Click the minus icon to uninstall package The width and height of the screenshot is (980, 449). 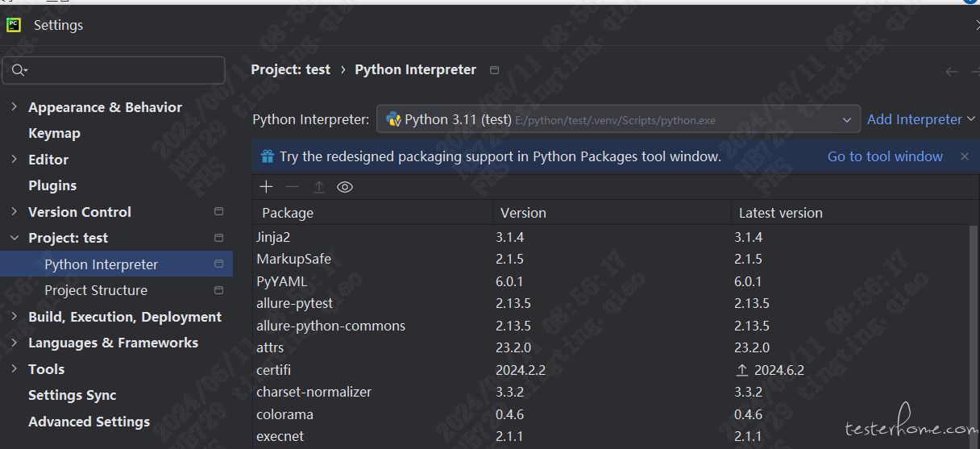[x=293, y=187]
